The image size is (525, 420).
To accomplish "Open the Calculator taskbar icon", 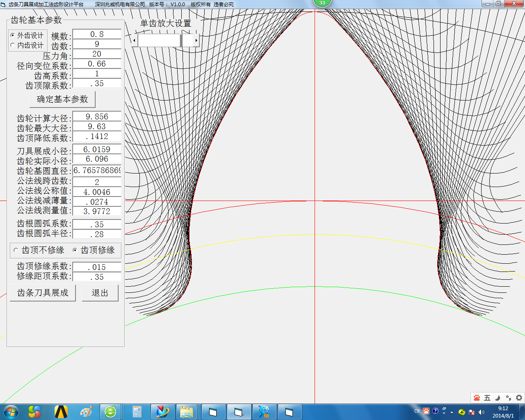I will coord(137,412).
